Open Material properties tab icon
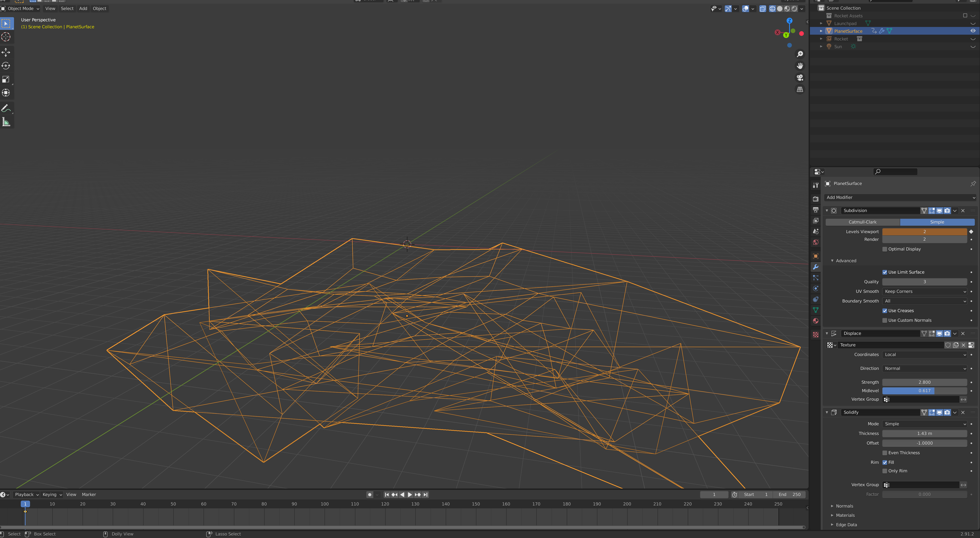The width and height of the screenshot is (980, 538). pos(815,321)
